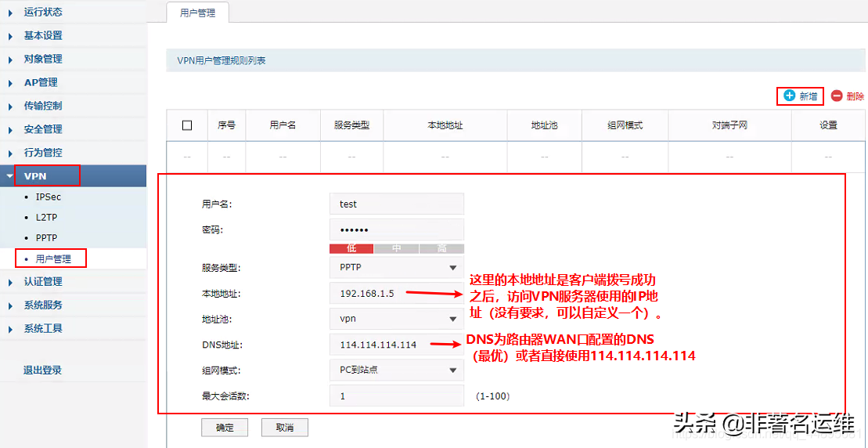The height and width of the screenshot is (448, 868).
Task: Click the 删除 button label
Action: pos(855,96)
